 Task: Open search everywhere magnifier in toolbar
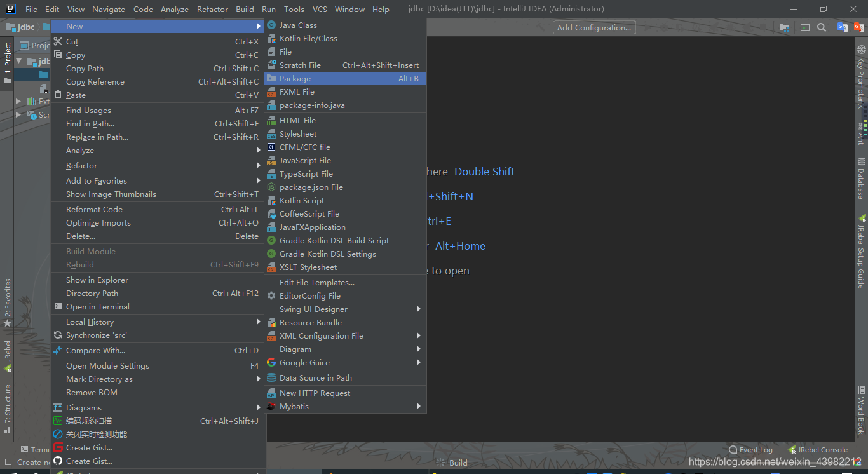point(822,27)
